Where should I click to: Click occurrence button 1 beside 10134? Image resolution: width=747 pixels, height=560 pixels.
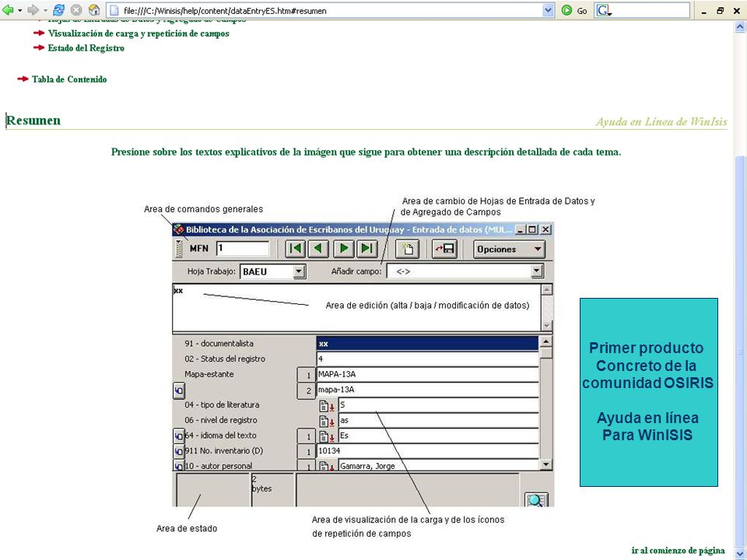(x=307, y=451)
